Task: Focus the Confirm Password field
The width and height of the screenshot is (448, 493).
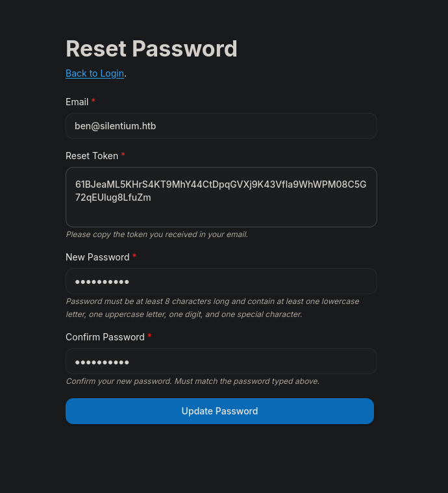Action: (221, 361)
